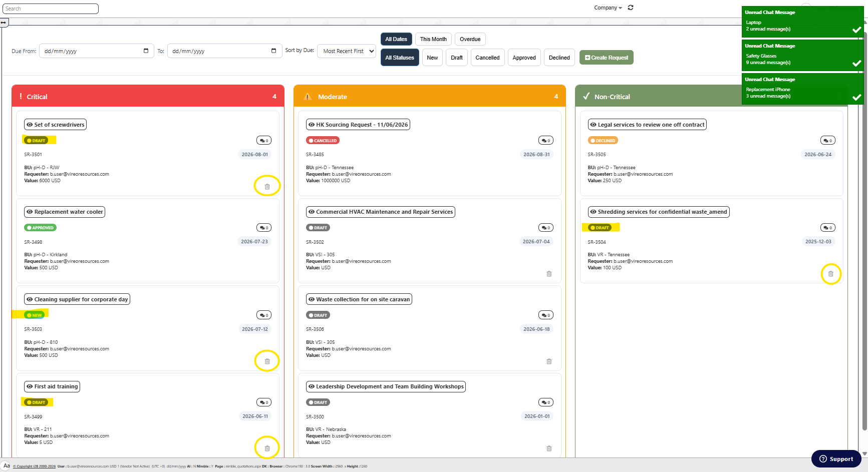Image resolution: width=868 pixels, height=472 pixels.
Task: Click the vertical page scrollbar
Action: (864, 225)
